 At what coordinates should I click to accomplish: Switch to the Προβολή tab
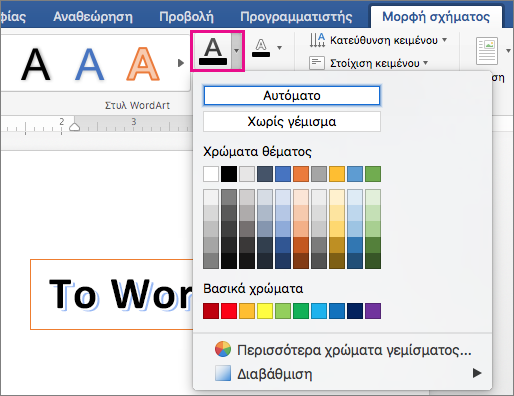tap(186, 16)
